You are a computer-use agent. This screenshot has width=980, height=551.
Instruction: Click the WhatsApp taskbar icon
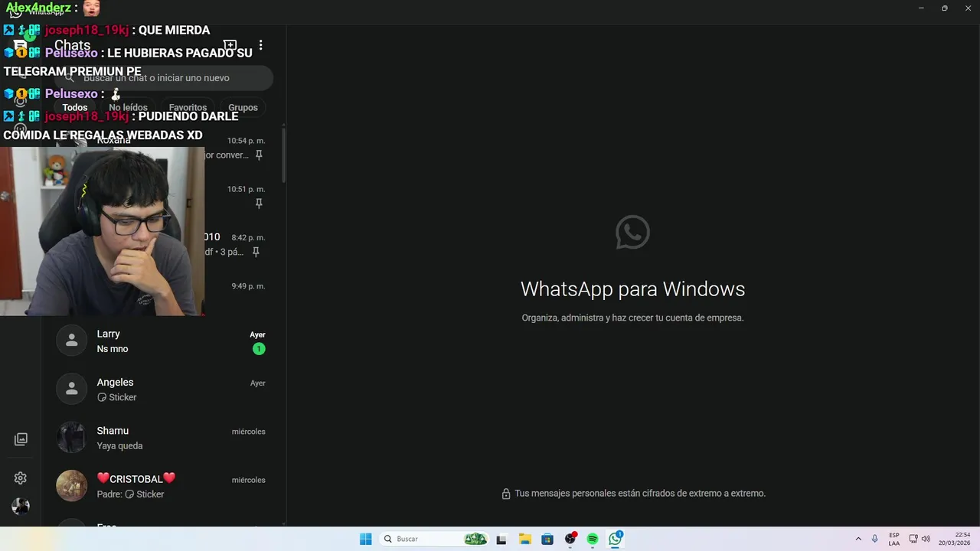coord(616,539)
